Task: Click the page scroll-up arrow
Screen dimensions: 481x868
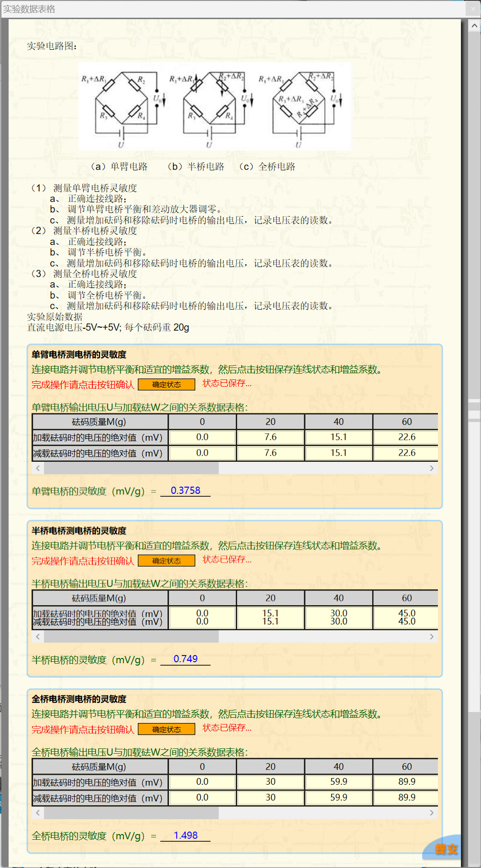Action: click(x=474, y=26)
